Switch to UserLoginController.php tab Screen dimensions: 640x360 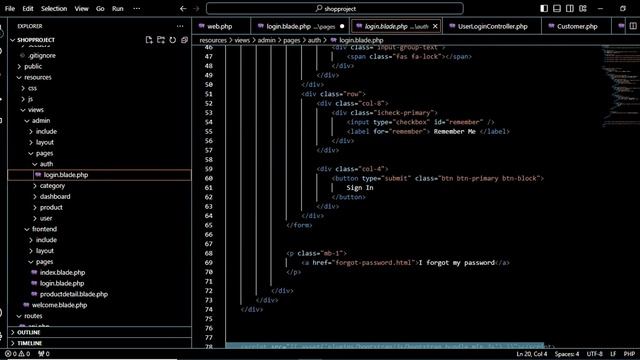492,26
